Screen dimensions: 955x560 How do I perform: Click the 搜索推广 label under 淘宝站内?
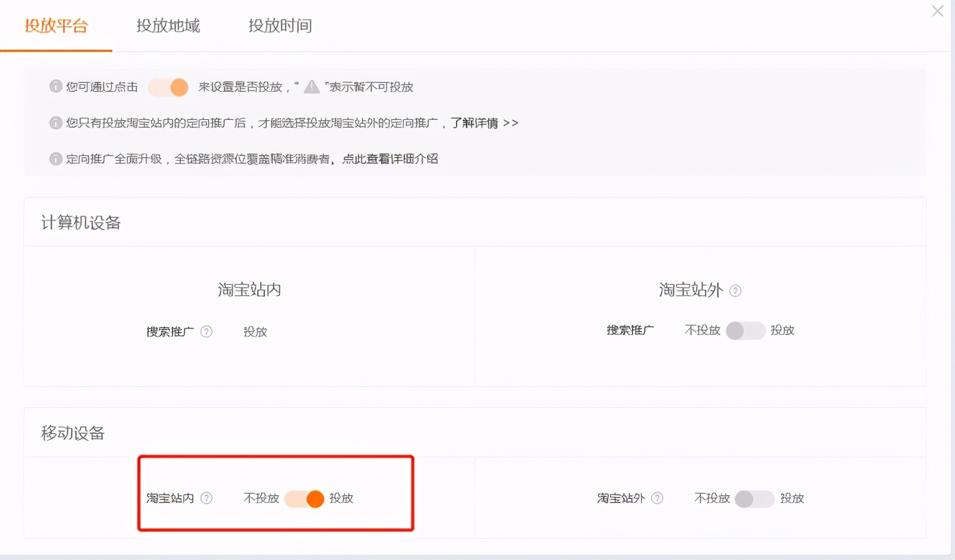pyautogui.click(x=170, y=332)
